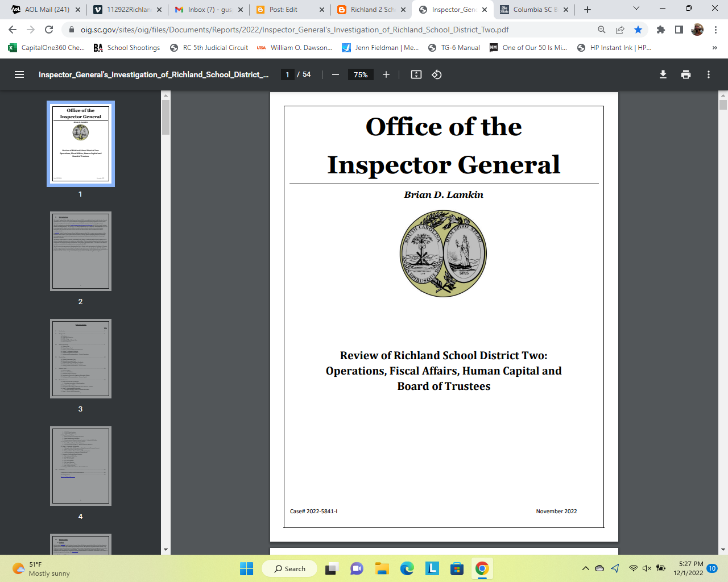Open Microsoft Edge from taskbar
728x582 pixels.
[407, 568]
